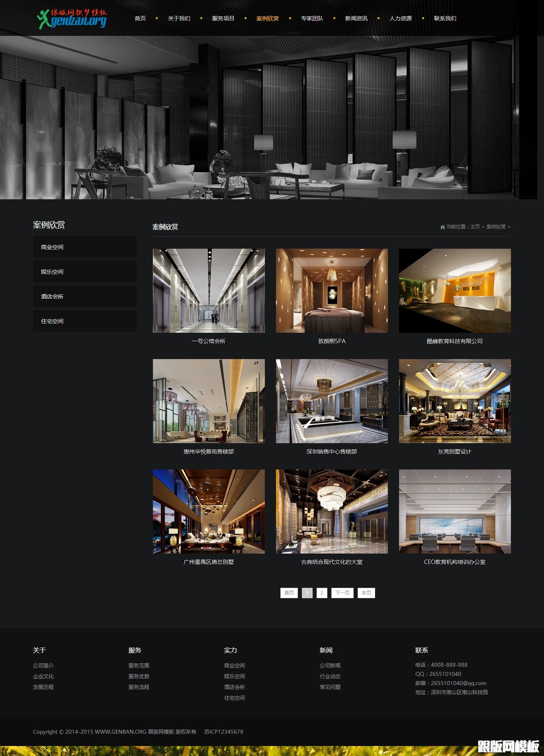Open the 东莞别墅设计 case thumbnail

455,401
